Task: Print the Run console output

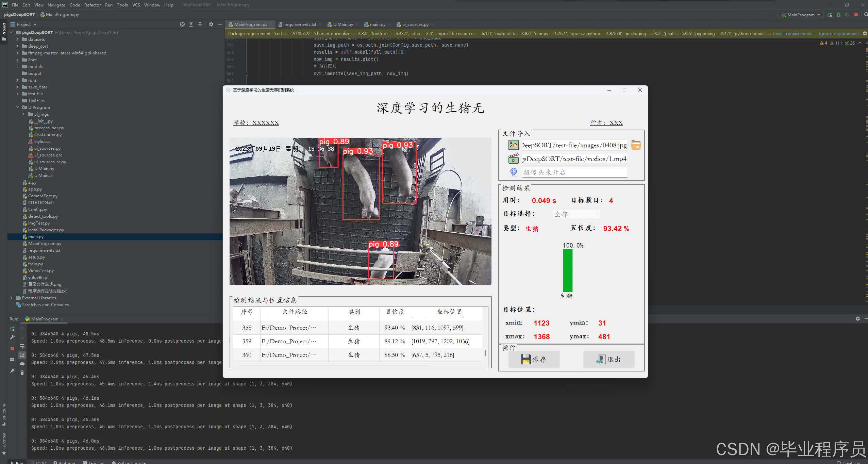Action: tap(22, 364)
